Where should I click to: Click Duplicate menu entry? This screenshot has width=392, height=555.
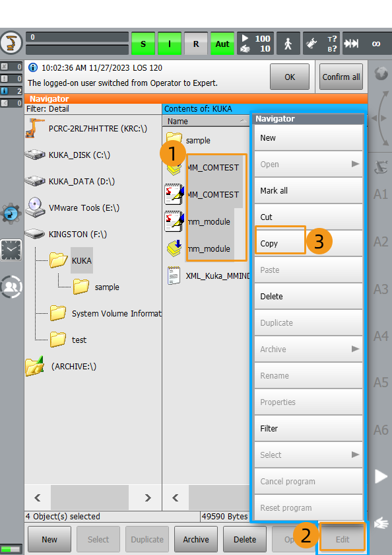point(309,323)
